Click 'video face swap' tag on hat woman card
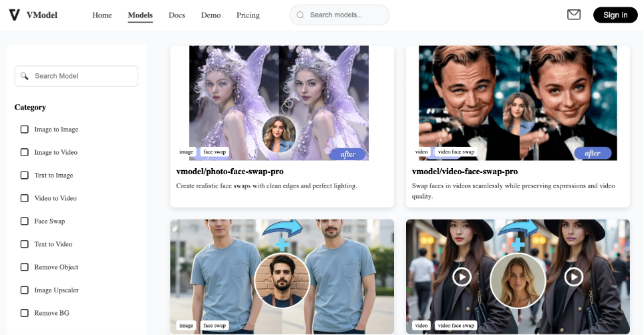This screenshot has height=335, width=644. point(456,326)
